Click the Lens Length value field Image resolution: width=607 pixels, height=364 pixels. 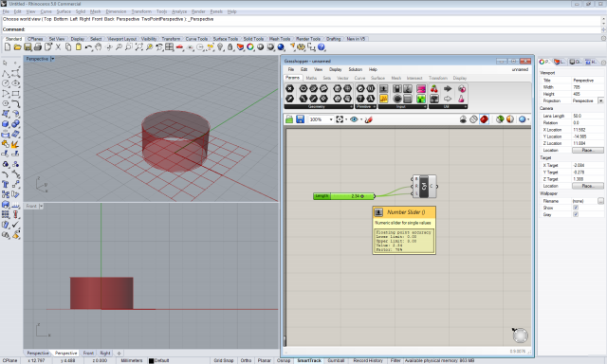click(x=587, y=116)
